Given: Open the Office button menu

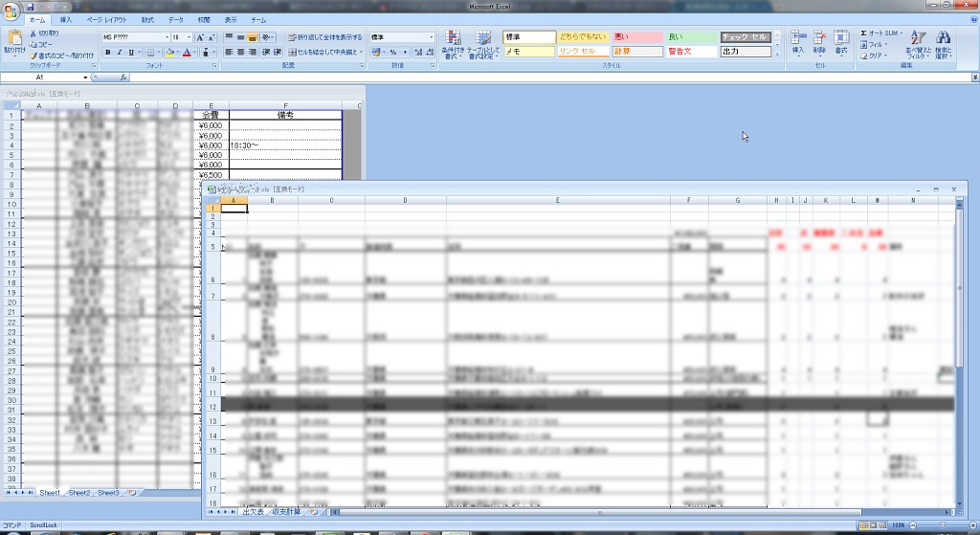Looking at the screenshot, I should [x=11, y=11].
